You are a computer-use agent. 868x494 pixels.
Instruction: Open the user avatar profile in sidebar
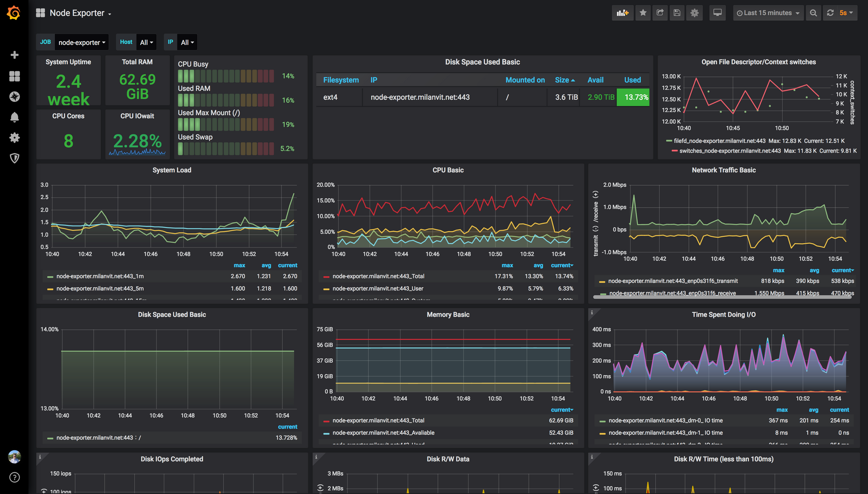click(x=14, y=457)
